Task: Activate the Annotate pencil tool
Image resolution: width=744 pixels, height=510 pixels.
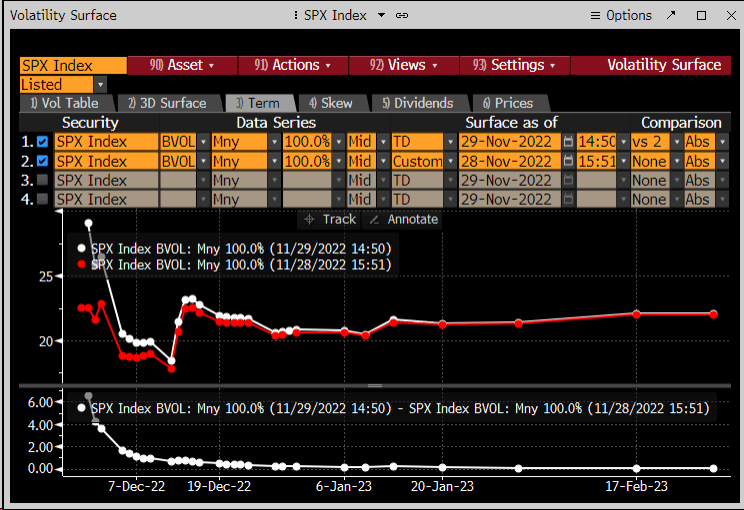Action: (x=403, y=219)
